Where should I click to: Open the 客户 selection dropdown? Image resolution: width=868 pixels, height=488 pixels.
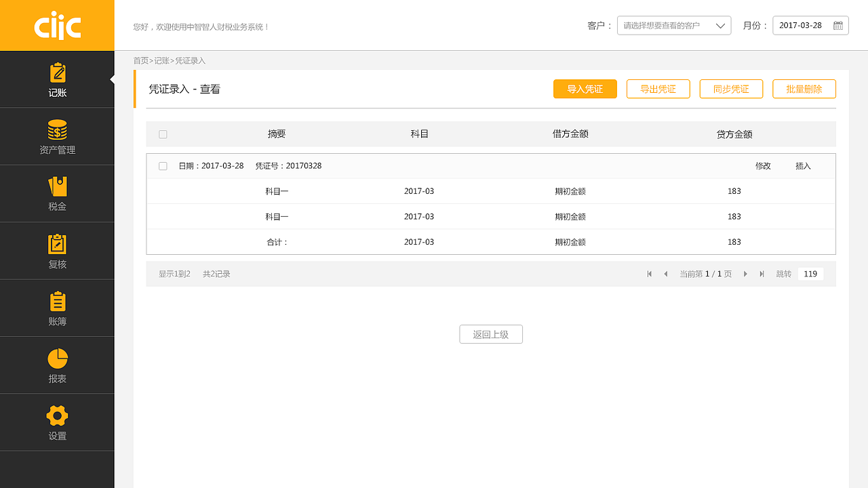(674, 26)
